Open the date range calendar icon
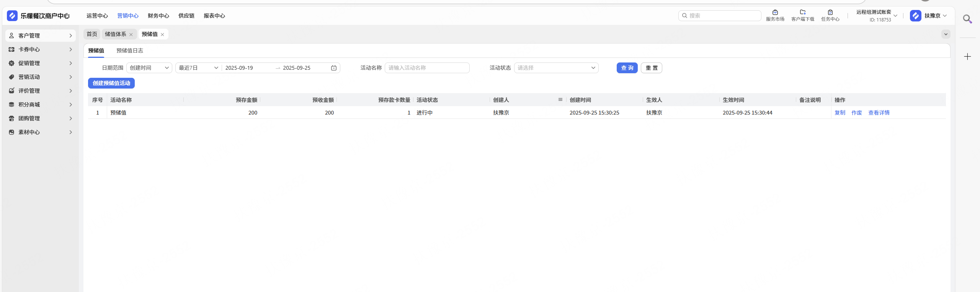Image resolution: width=980 pixels, height=292 pixels. click(334, 68)
